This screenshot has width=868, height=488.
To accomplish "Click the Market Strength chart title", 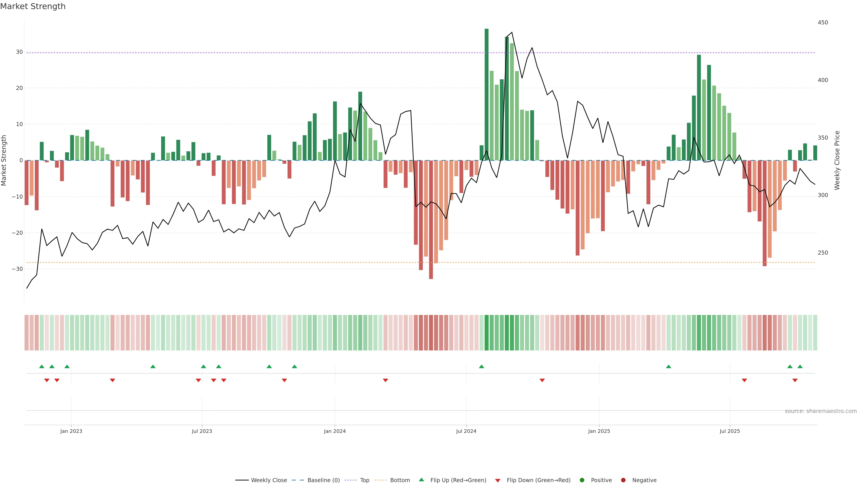I will pos(33,6).
